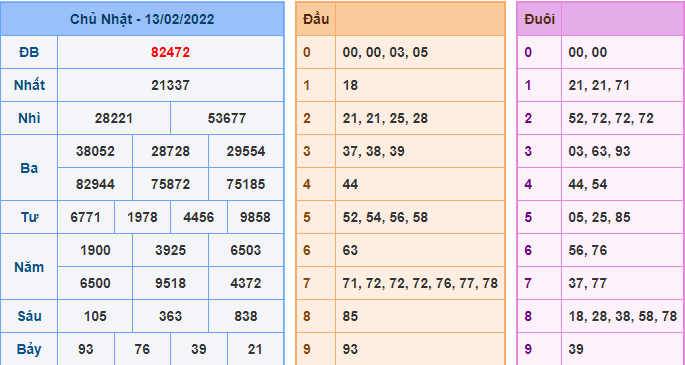The width and height of the screenshot is (685, 365).
Task: Click Đuôi row 0 values '00, 00'
Action: tap(588, 52)
